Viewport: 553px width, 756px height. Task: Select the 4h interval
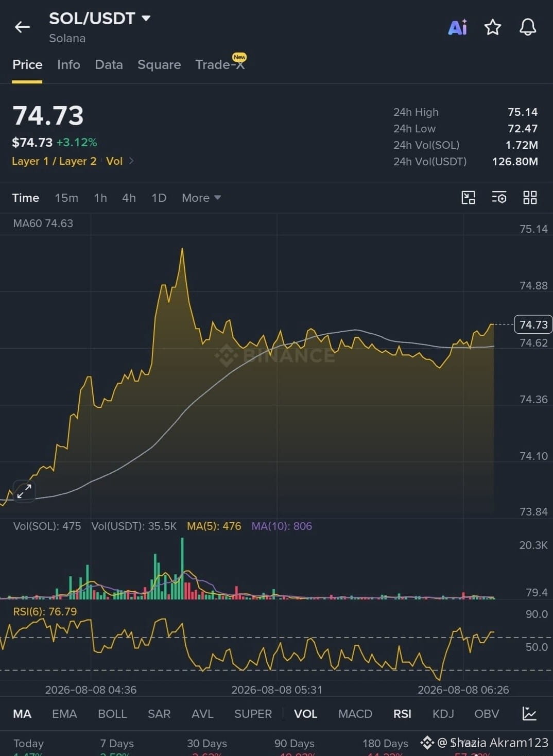pyautogui.click(x=129, y=198)
